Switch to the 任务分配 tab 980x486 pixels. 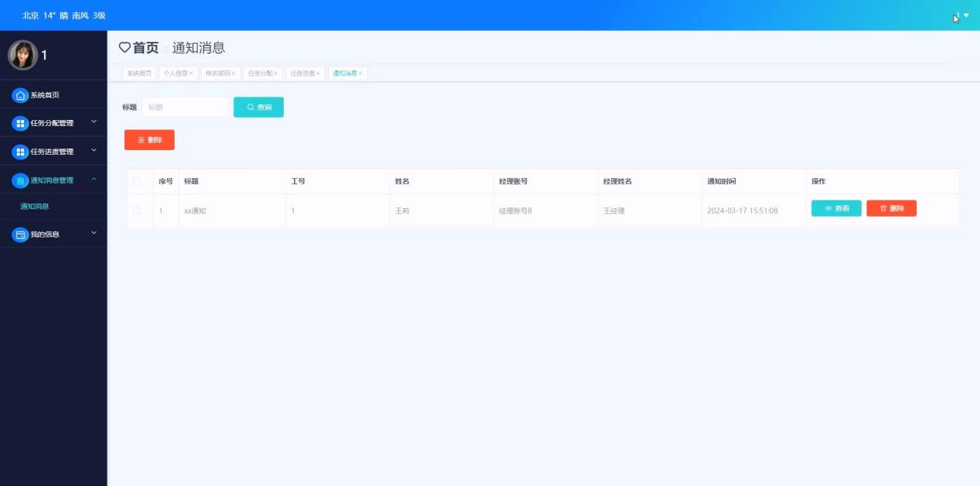[259, 74]
